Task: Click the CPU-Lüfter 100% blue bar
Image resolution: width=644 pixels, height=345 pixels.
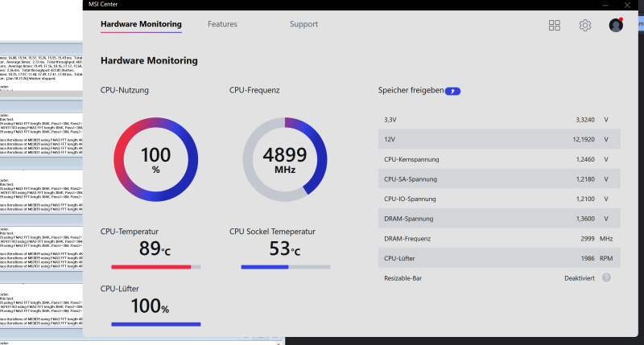Action: tap(155, 324)
